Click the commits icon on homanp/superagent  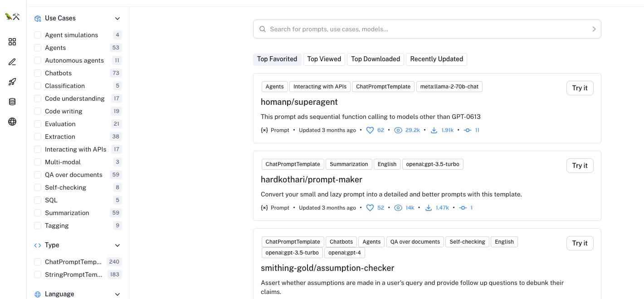(468, 130)
